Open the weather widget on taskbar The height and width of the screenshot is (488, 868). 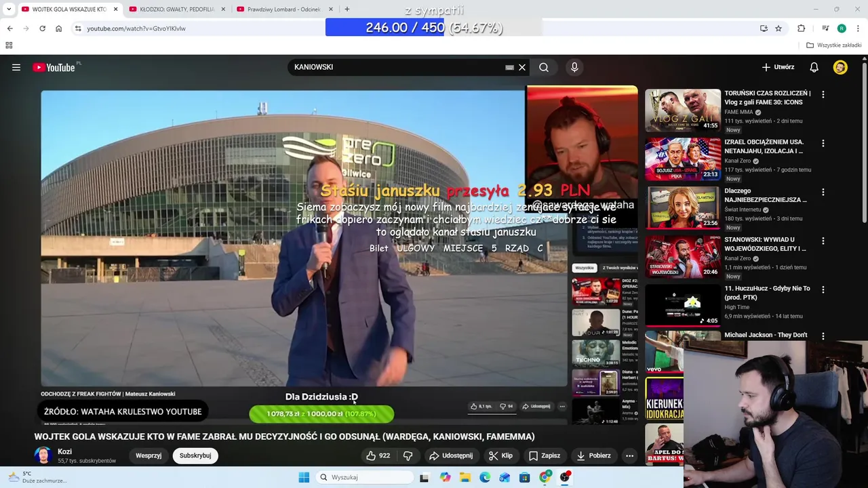(37, 477)
